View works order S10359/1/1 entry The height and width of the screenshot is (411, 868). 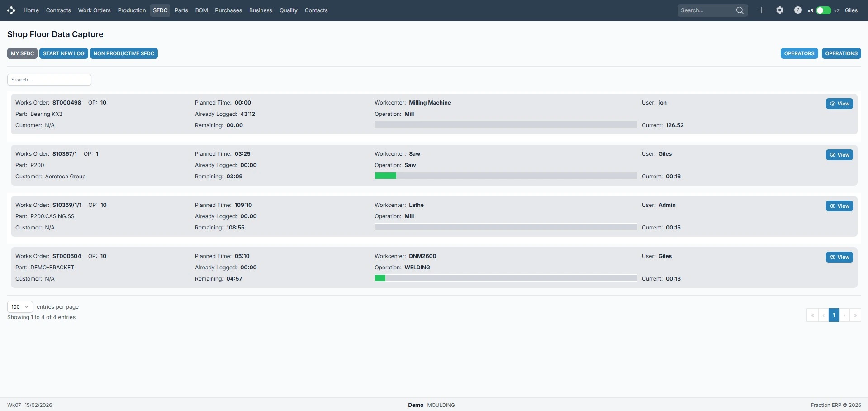coord(839,206)
